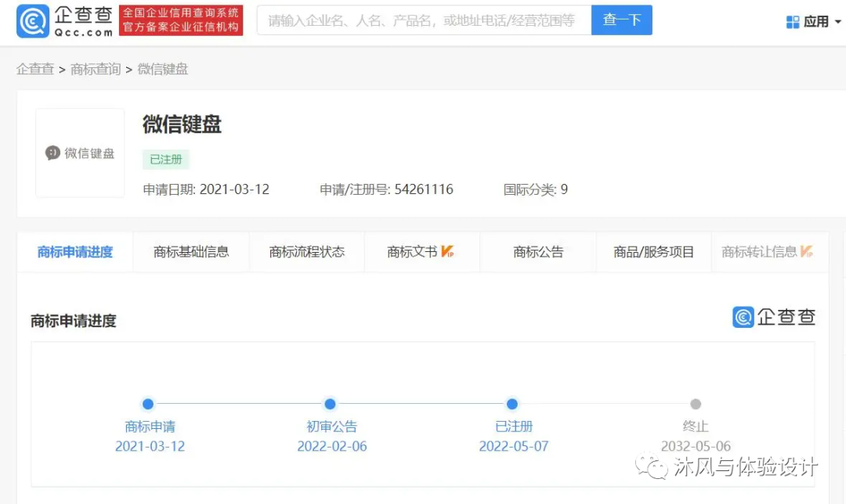Expand the 应用 dropdown arrow
Image resolution: width=846 pixels, height=504 pixels.
[838, 22]
